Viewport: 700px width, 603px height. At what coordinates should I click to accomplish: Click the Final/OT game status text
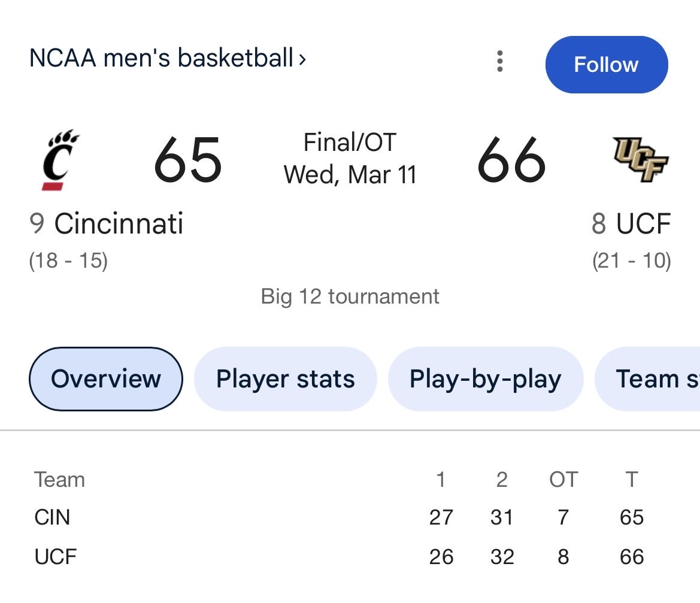350,143
